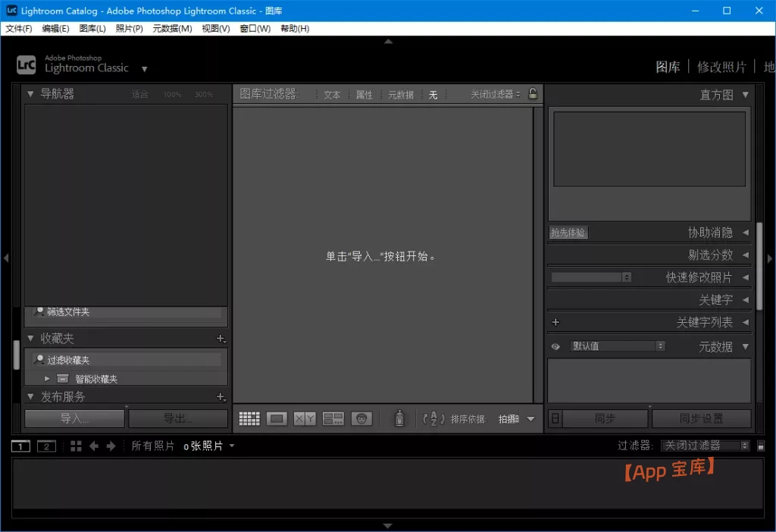The image size is (776, 532).
Task: Add a new collection with the 收藏夹 plus sign
Action: [x=221, y=338]
